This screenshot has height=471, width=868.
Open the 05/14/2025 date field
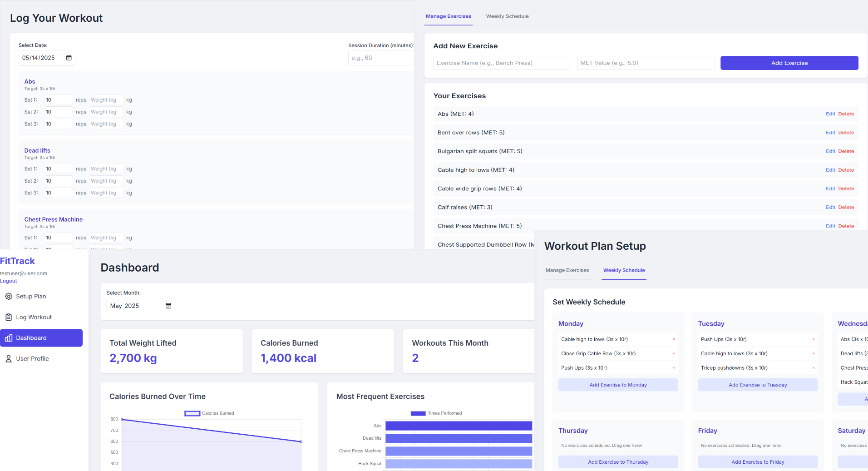(41, 58)
